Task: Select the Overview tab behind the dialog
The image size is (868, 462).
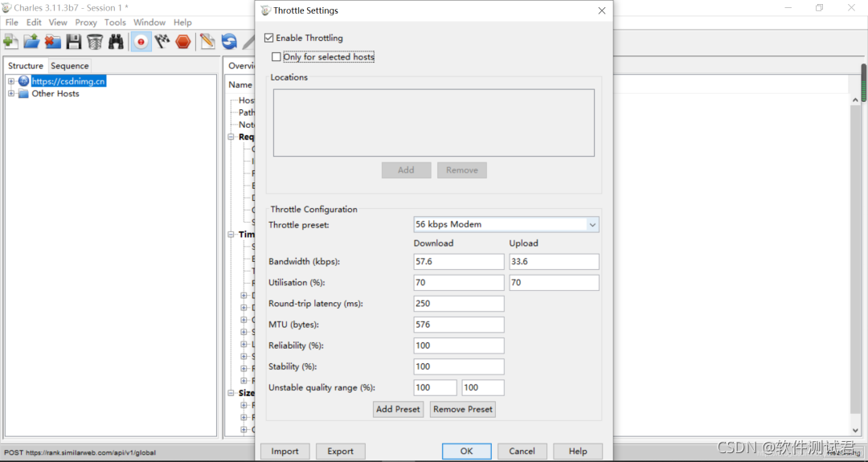Action: point(241,65)
